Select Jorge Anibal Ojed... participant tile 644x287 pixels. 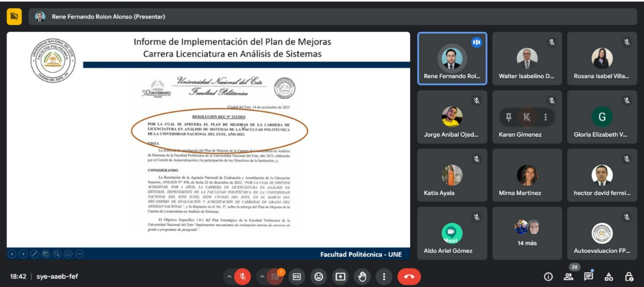pyautogui.click(x=452, y=117)
